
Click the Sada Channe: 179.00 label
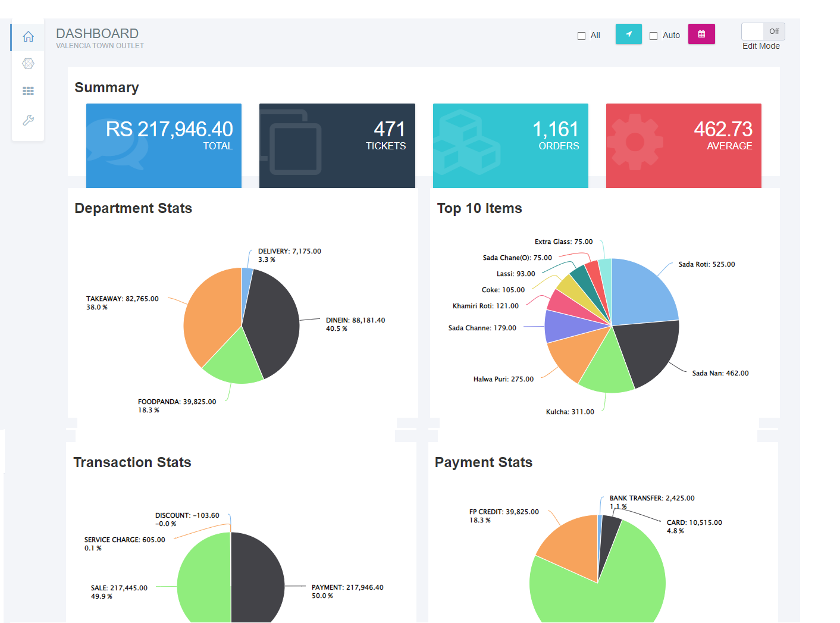pyautogui.click(x=482, y=328)
